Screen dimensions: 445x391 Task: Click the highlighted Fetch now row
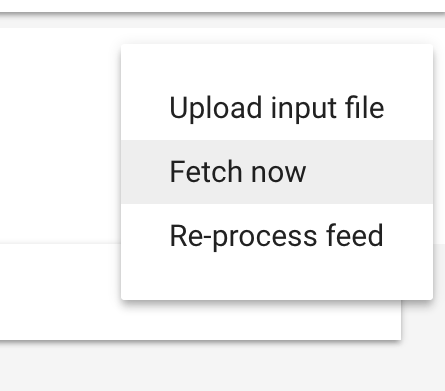[x=277, y=172]
